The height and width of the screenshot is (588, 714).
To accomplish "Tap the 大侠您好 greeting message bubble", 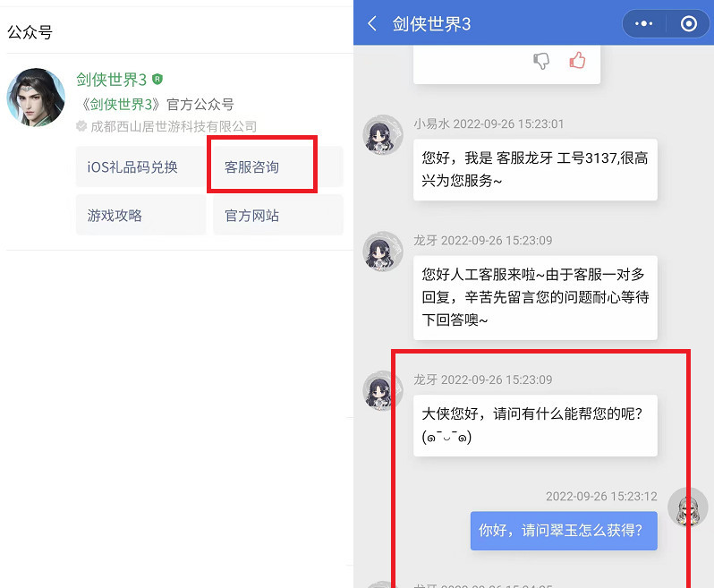I will pyautogui.click(x=535, y=426).
